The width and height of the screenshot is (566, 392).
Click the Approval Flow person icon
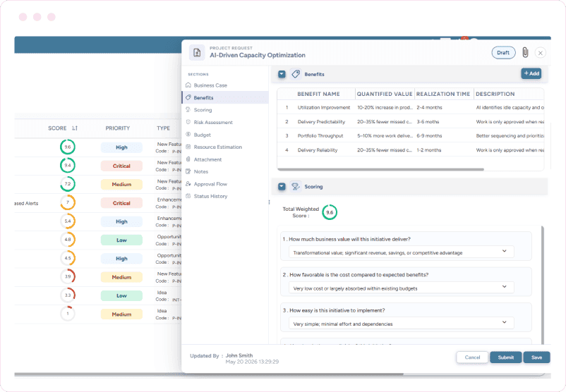188,183
